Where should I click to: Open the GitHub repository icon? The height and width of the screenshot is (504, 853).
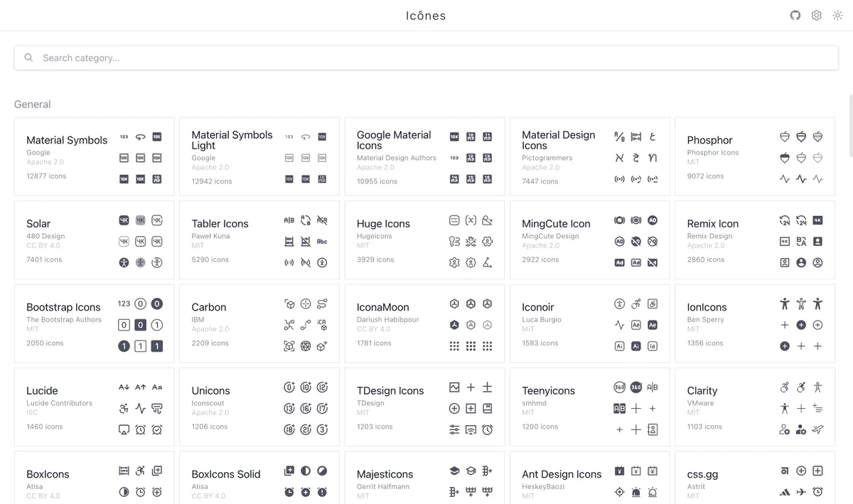(795, 15)
